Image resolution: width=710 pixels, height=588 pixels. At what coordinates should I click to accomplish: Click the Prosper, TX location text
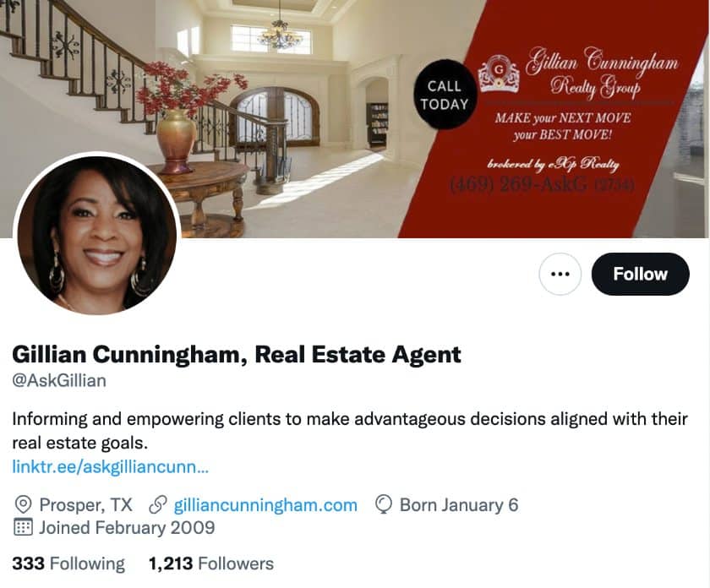(x=86, y=504)
